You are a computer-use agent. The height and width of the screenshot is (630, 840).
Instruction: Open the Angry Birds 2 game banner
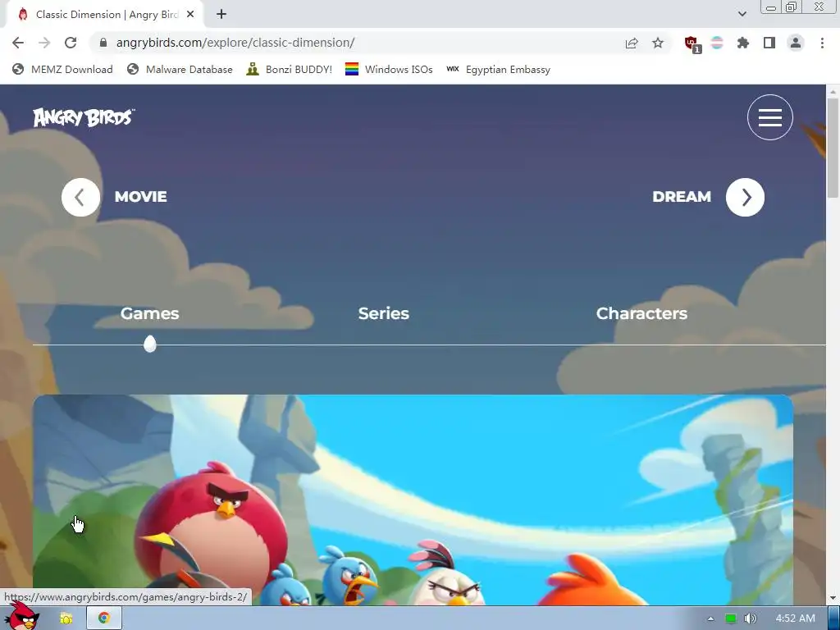413,500
